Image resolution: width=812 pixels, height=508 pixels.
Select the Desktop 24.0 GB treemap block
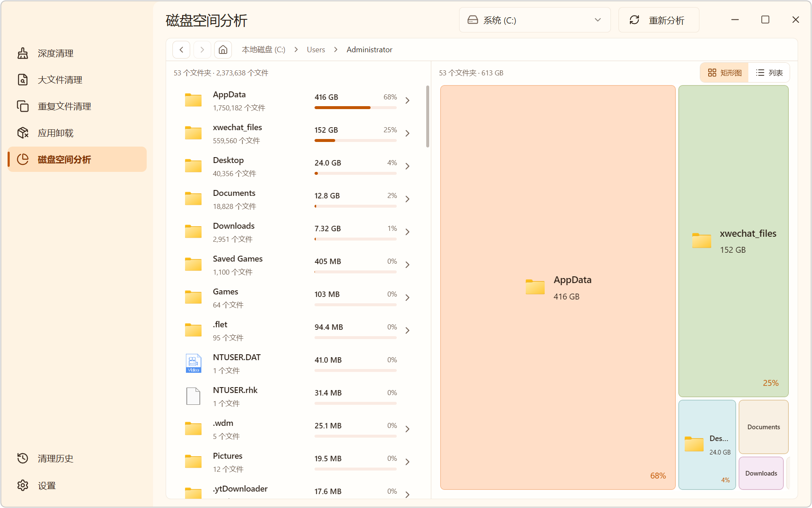(707, 445)
